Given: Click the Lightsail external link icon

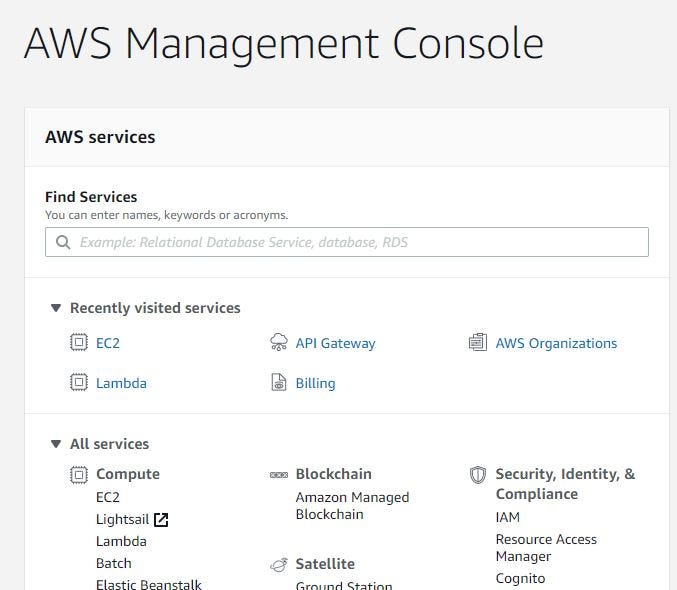Looking at the screenshot, I should pos(161,520).
